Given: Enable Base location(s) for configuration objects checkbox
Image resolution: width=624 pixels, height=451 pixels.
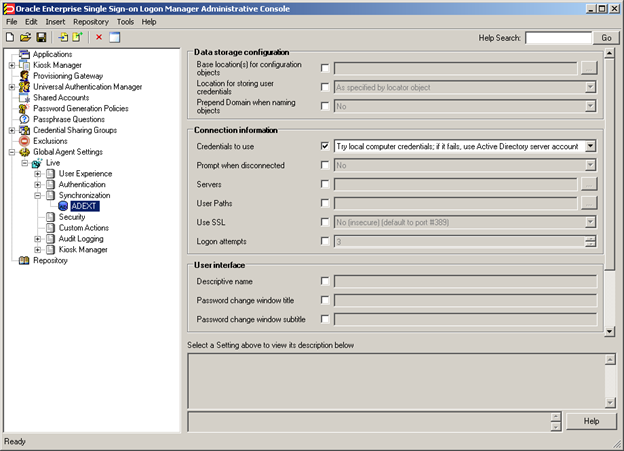Looking at the screenshot, I should click(325, 68).
